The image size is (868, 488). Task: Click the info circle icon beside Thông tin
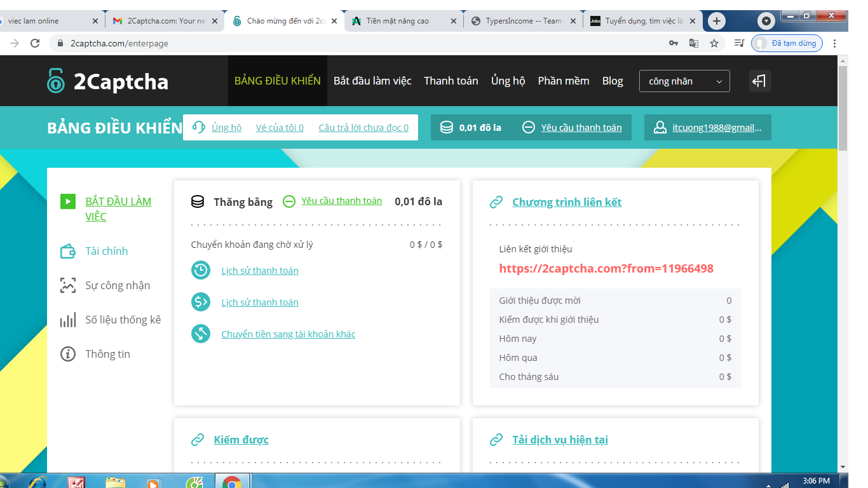coord(68,355)
